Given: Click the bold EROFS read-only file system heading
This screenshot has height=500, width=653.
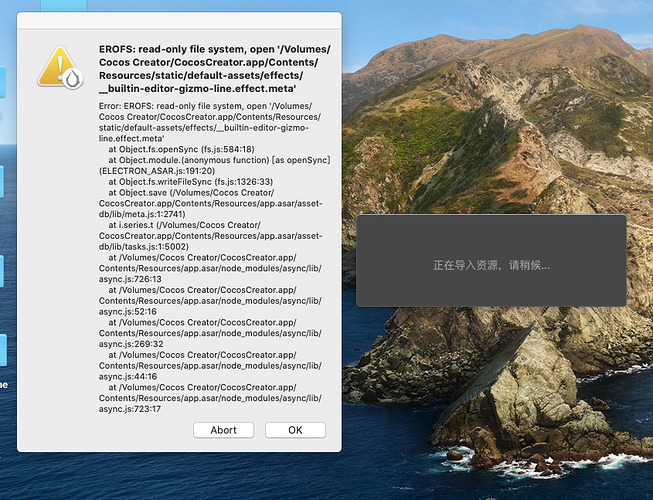Looking at the screenshot, I should point(214,69).
